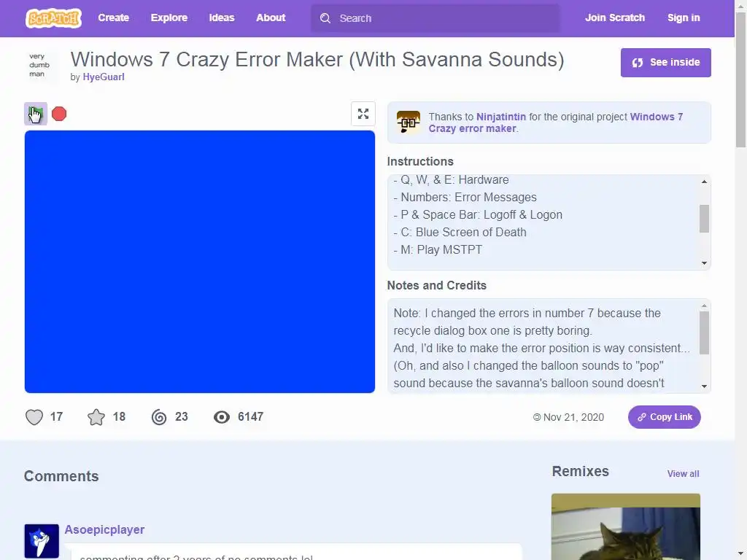The image size is (747, 560).
Task: Click the love count 17
Action: click(56, 417)
